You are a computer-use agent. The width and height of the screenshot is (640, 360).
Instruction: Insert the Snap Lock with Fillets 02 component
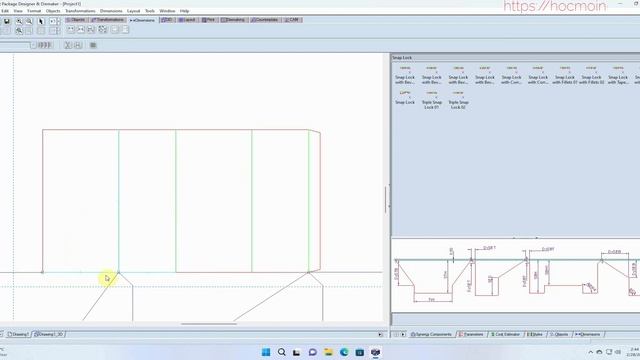point(591,75)
